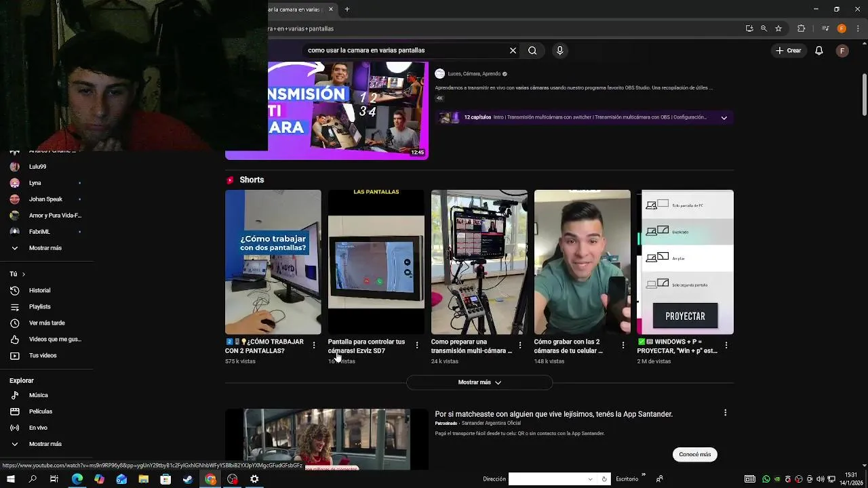
Task: Open short Pantalla para controlar tus cámaras
Action: 376,262
